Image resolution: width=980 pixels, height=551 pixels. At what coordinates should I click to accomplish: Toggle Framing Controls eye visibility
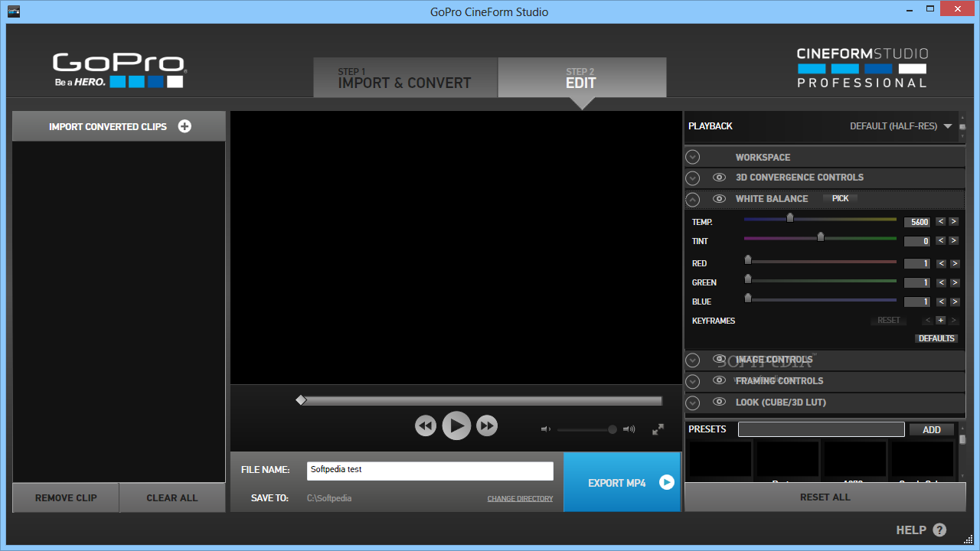pos(719,380)
